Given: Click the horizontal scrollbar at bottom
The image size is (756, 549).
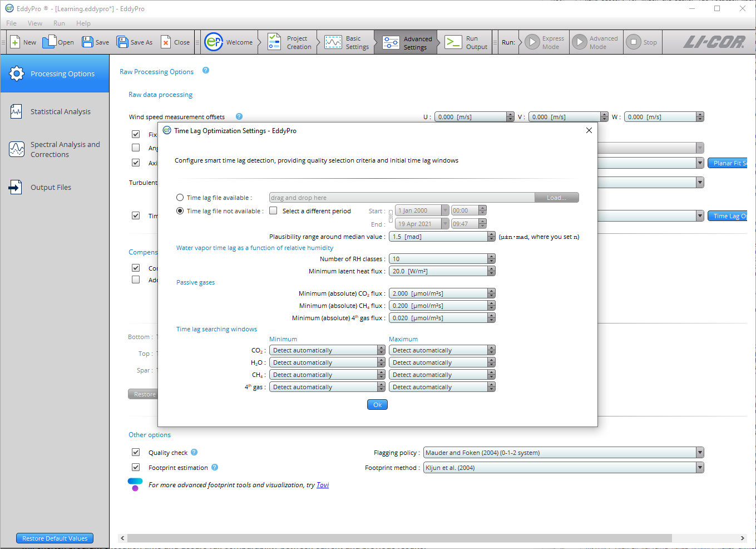Looking at the screenshot, I should pos(399,538).
